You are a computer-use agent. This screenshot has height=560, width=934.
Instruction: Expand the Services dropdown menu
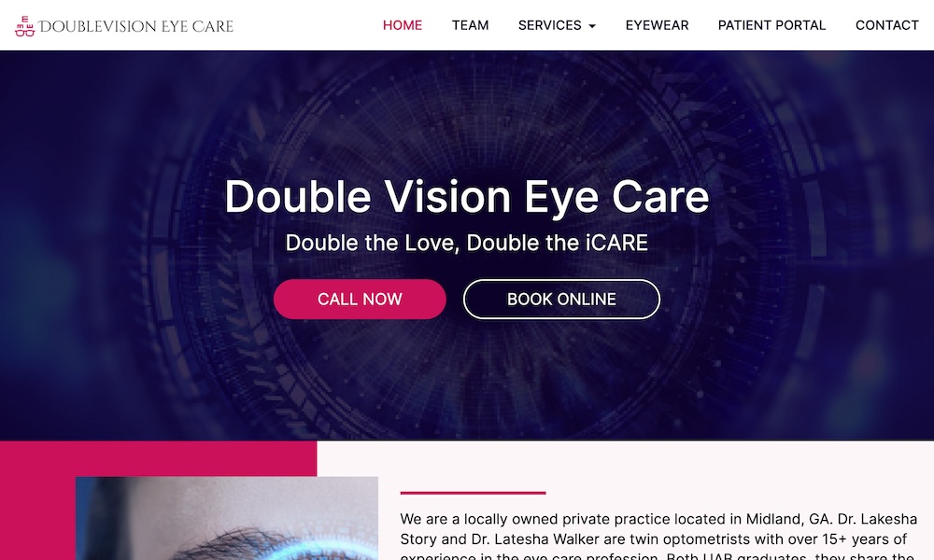[x=557, y=25]
